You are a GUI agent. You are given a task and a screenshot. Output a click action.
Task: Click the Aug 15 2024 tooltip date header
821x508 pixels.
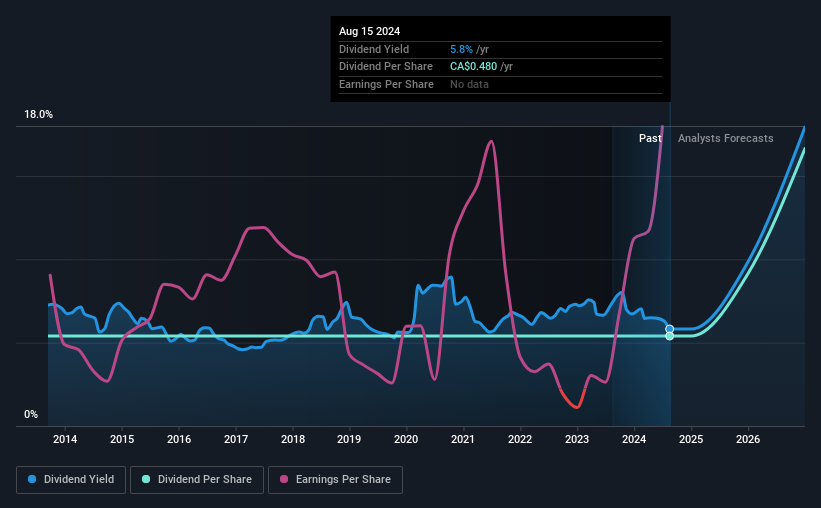click(369, 31)
